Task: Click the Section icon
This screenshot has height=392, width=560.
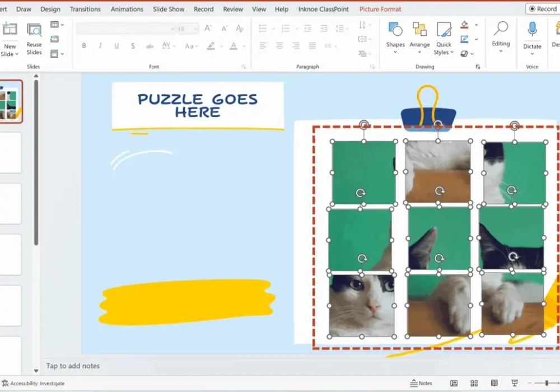Action: tap(55, 54)
